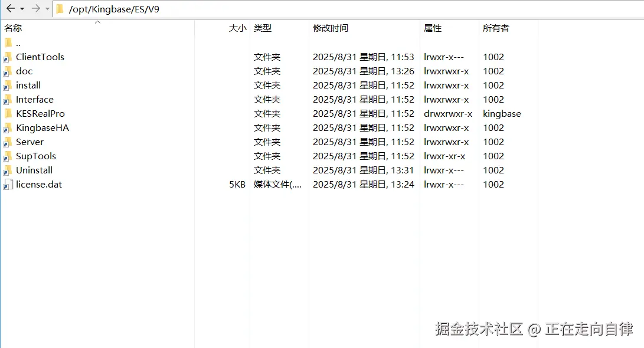Sort by the 所有者 column header
Screen dimensions: 644x348
[x=496, y=28]
